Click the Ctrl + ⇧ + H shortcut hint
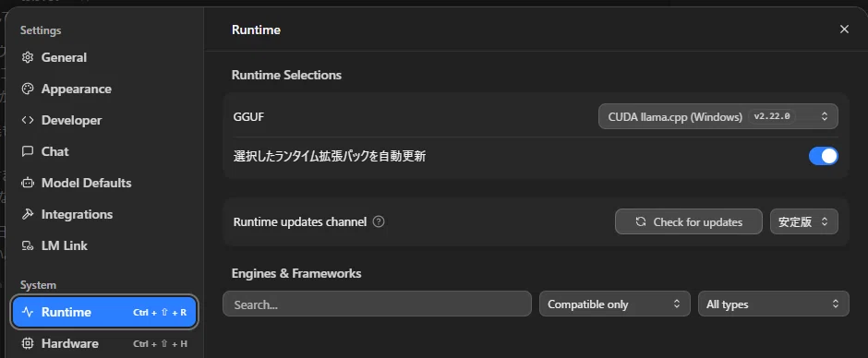 (x=160, y=343)
